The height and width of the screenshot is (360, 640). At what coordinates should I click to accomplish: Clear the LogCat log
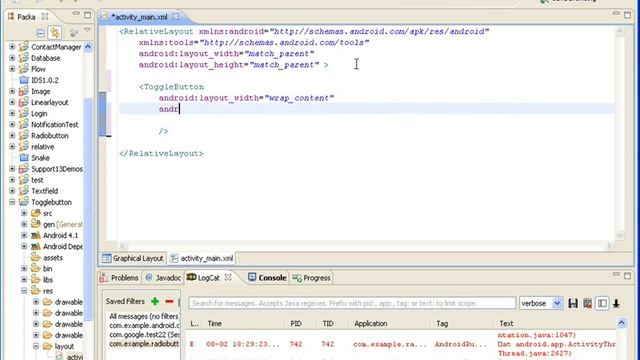pyautogui.click(x=587, y=303)
